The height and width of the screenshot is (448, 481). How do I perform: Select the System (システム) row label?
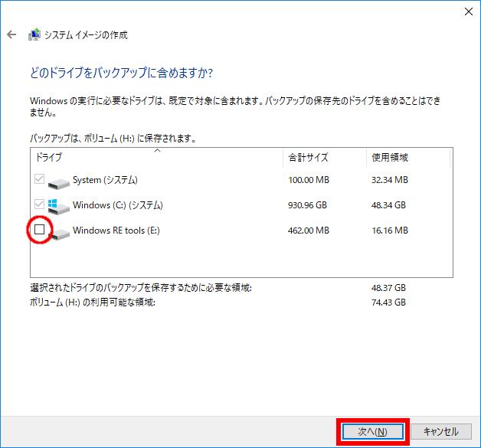(105, 180)
